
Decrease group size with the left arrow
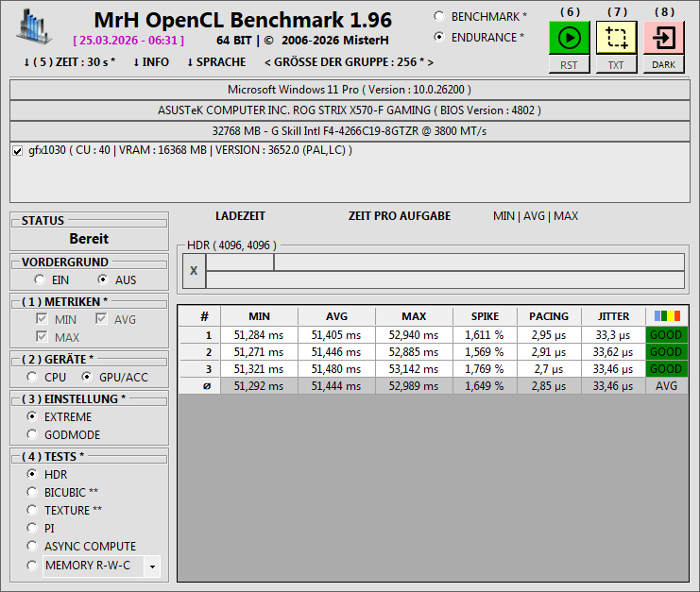[267, 62]
